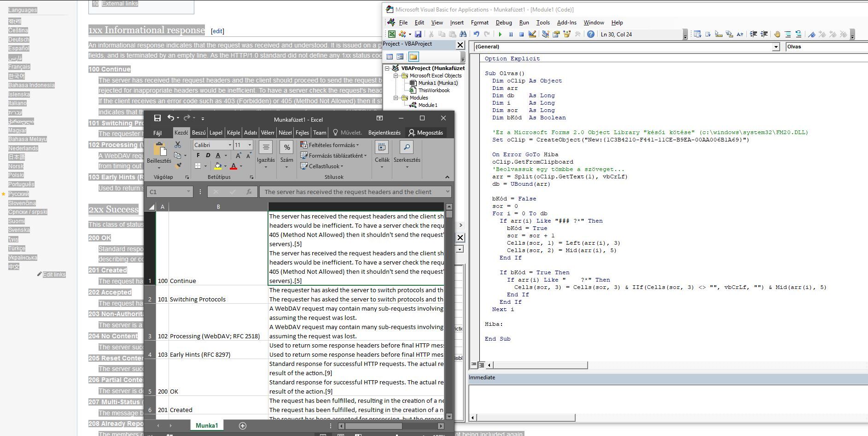Toggle Underline (A) formatting in Excel
The height and width of the screenshot is (436, 868).
click(x=218, y=155)
